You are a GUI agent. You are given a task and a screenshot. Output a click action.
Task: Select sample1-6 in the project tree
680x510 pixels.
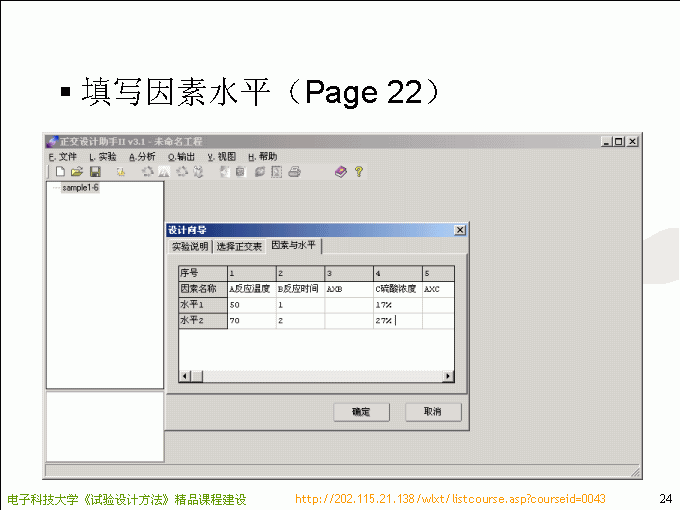pyautogui.click(x=80, y=188)
